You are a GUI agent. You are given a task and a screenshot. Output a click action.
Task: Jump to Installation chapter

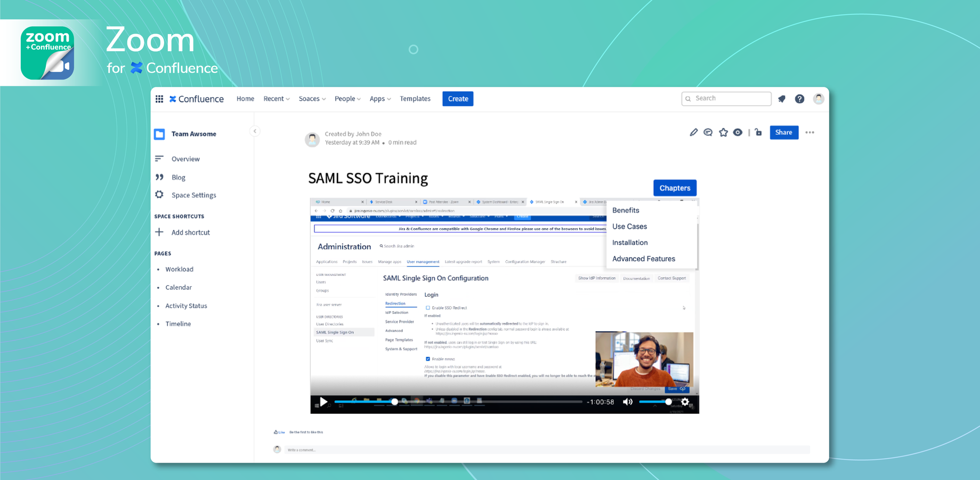[630, 242]
